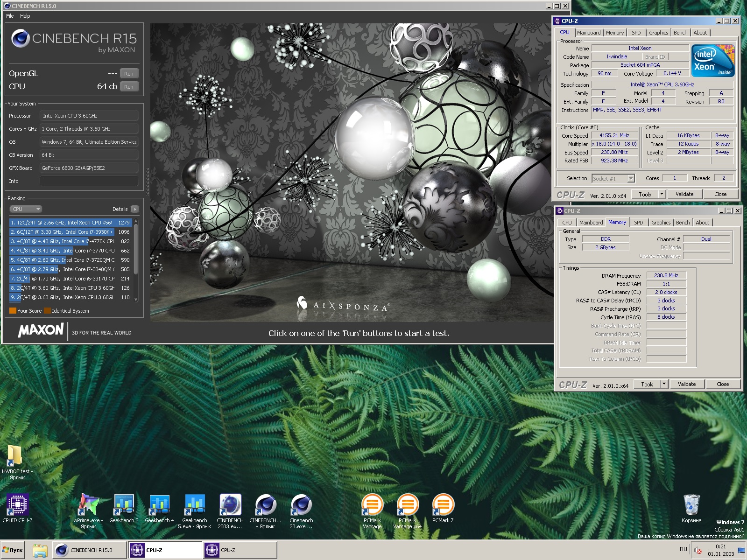Switch to first CPU-Z taskbar item
The width and height of the screenshot is (747, 560).
(165, 550)
